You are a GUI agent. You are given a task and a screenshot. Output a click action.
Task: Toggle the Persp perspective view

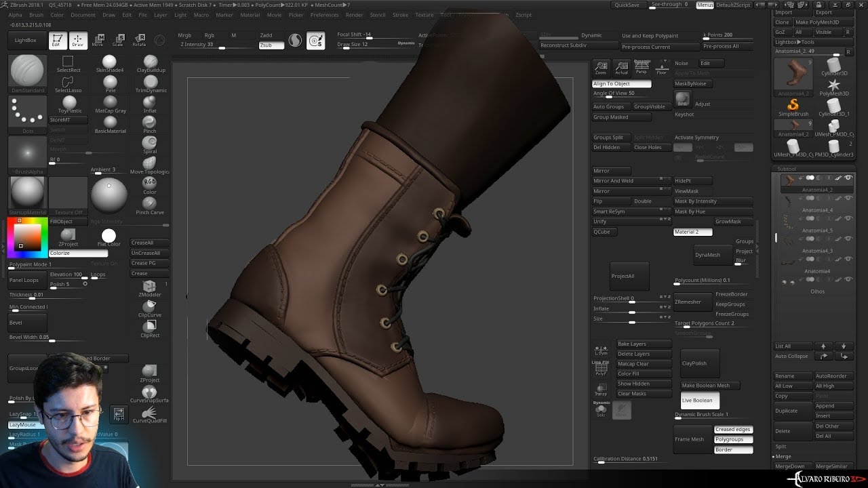[642, 66]
